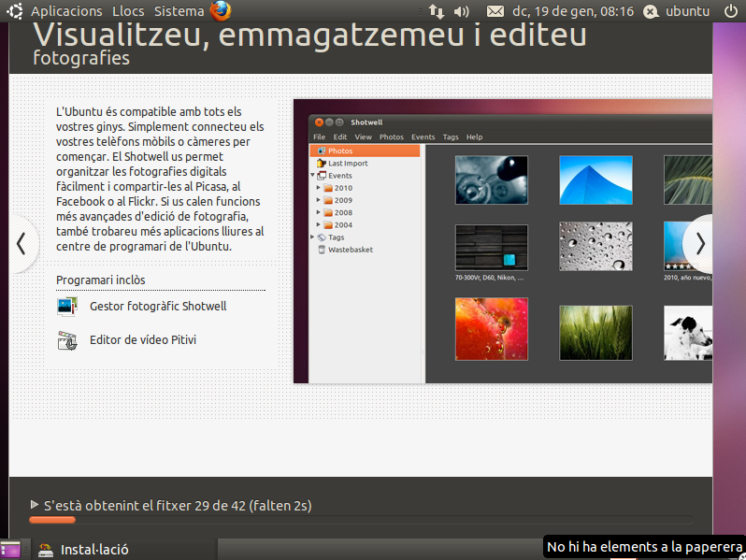Expand the 2010 folder arrow
The height and width of the screenshot is (560, 746).
(x=319, y=188)
